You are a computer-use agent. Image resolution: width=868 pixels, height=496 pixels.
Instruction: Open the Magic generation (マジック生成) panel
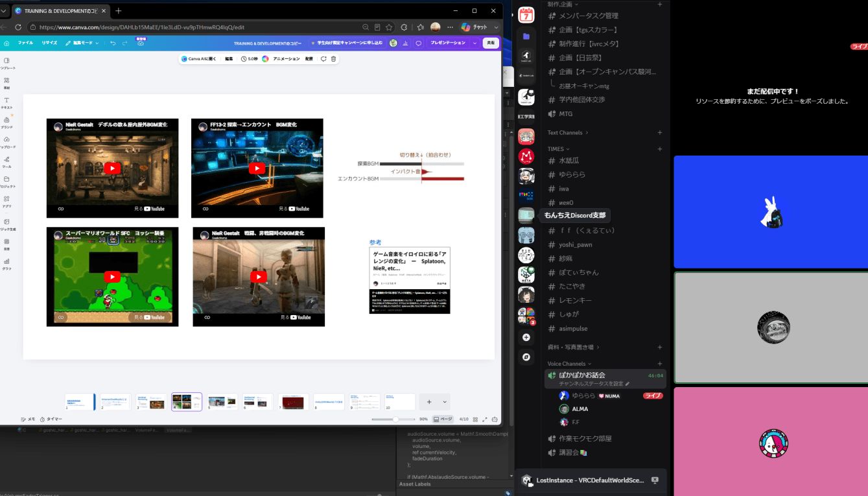pos(6,224)
